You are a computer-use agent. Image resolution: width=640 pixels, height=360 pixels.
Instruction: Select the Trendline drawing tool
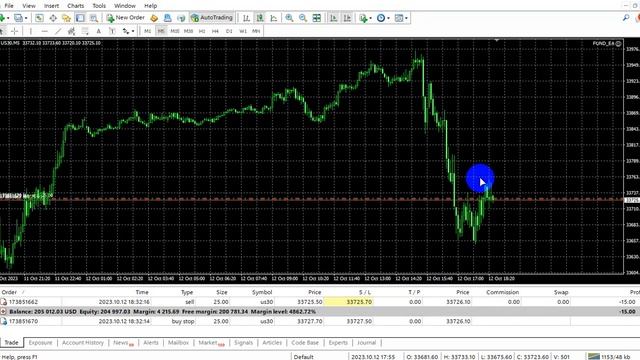58,31
